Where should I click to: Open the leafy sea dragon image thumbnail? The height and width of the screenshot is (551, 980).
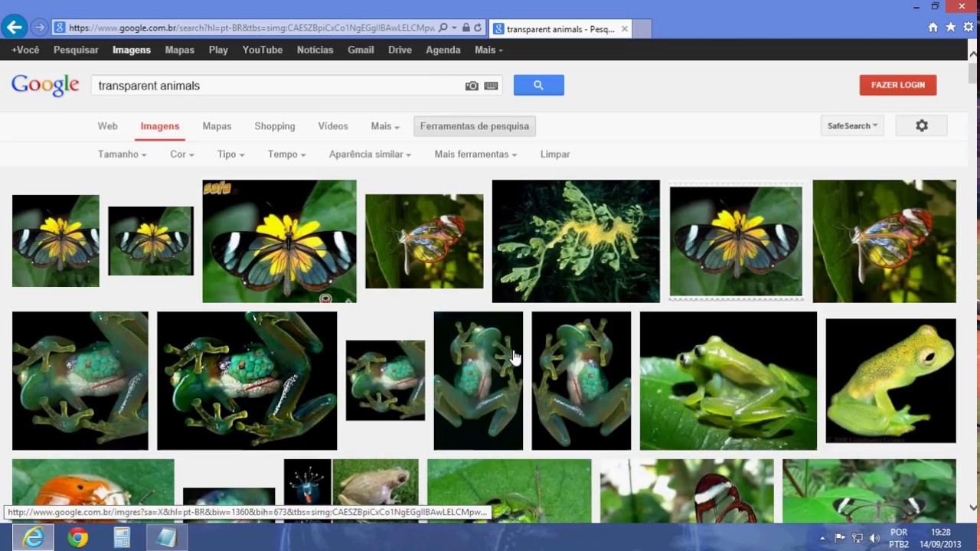point(576,241)
